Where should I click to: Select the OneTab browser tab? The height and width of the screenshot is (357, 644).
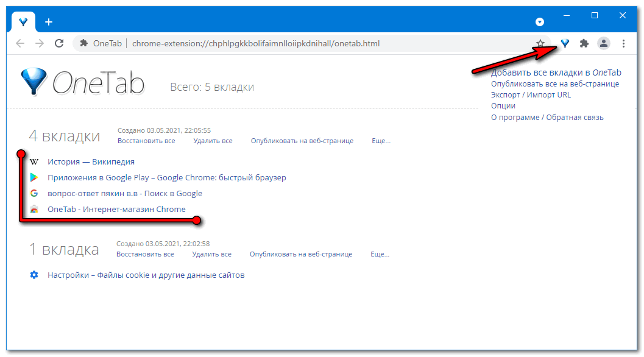coord(23,22)
